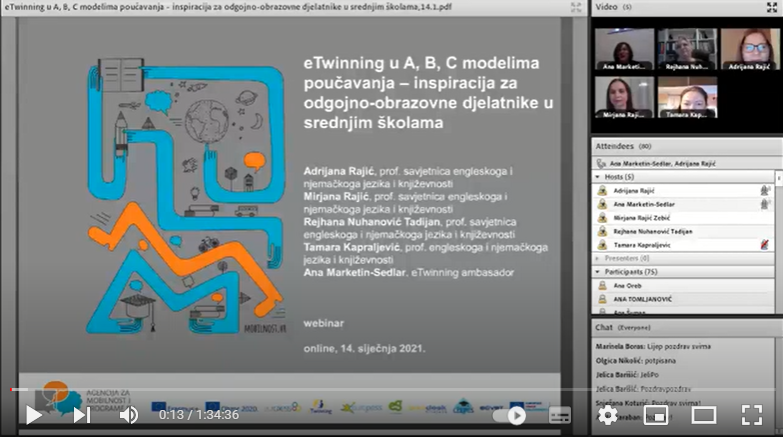The image size is (783, 437).
Task: Open the player settings gear
Action: (608, 415)
